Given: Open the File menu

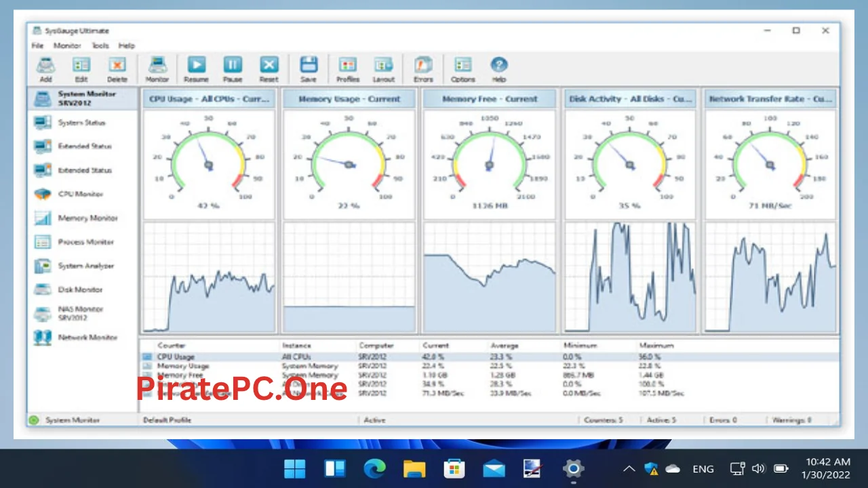Looking at the screenshot, I should 37,45.
